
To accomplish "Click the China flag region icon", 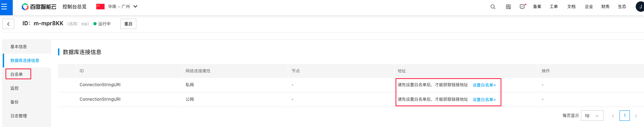I will 100,7.
